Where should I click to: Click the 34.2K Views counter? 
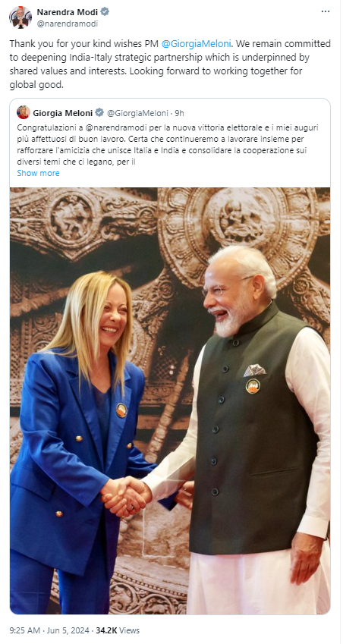coord(118,630)
